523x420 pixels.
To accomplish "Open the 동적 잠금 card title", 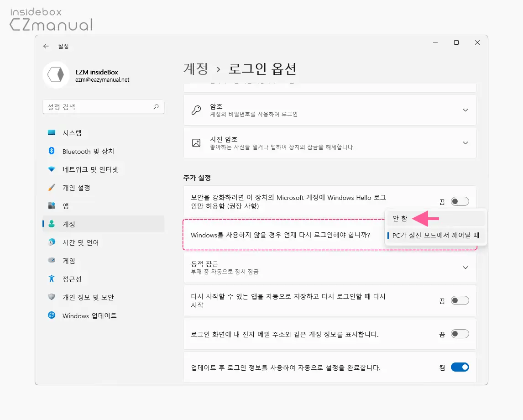I will point(204,264).
